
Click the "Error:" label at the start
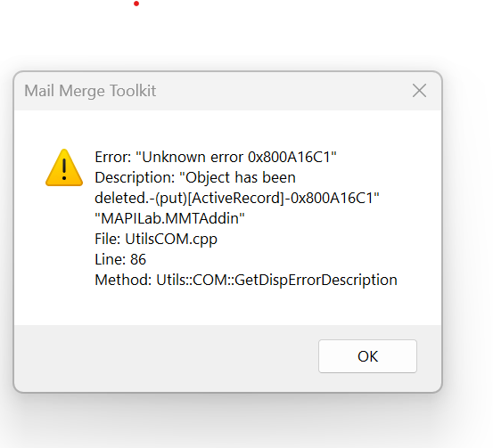113,157
